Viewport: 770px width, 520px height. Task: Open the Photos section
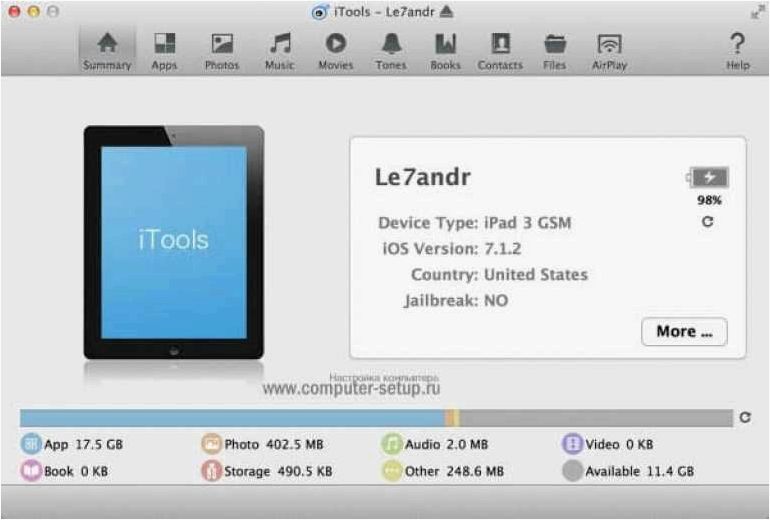click(222, 52)
